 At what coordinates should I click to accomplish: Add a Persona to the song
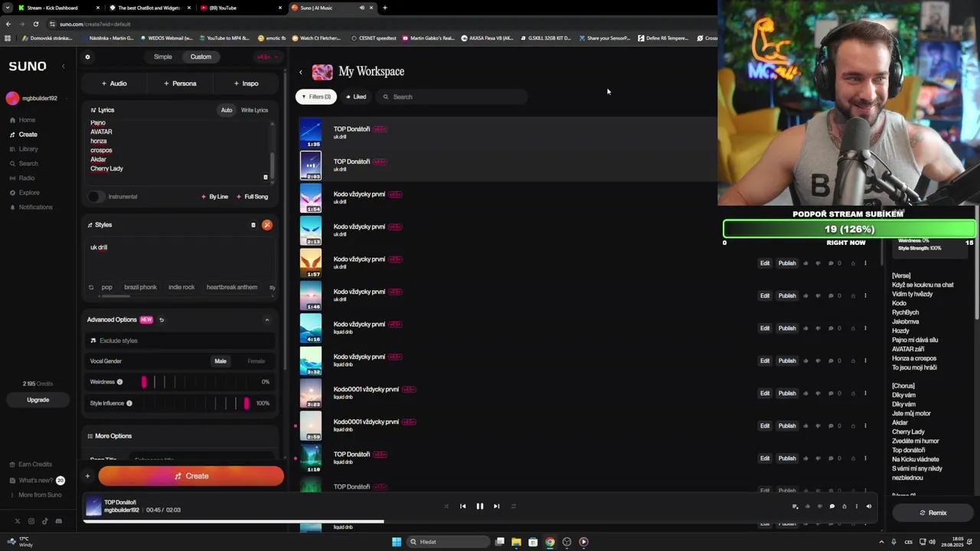coord(180,83)
